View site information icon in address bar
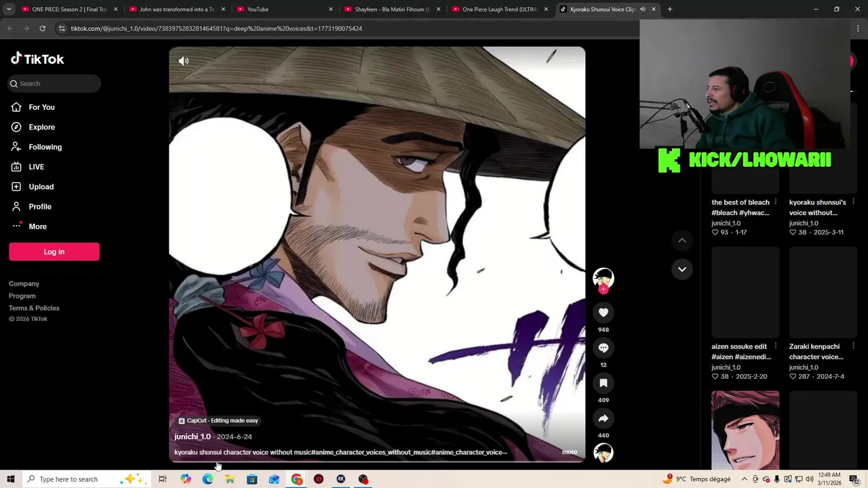This screenshot has width=868, height=488. 62,28
